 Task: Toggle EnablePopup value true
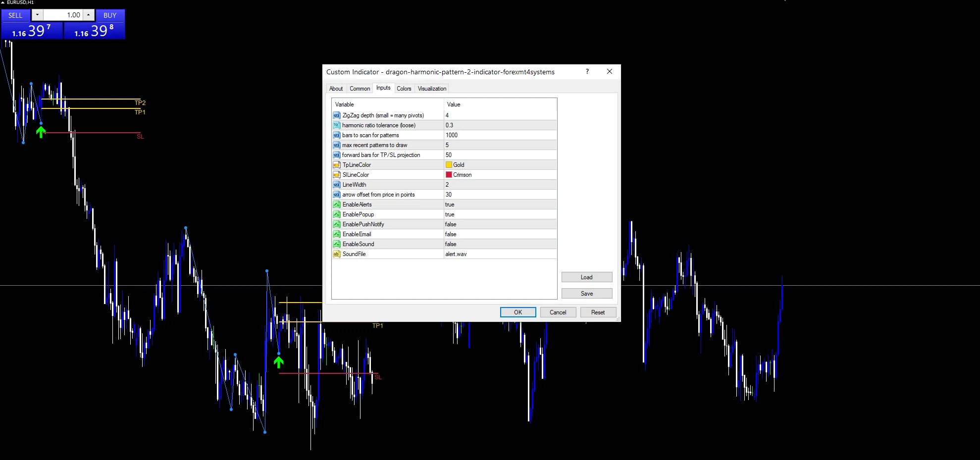pyautogui.click(x=500, y=214)
